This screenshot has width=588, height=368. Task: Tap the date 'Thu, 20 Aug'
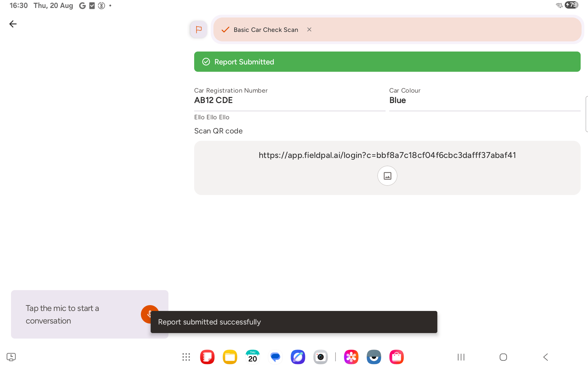pos(53,6)
